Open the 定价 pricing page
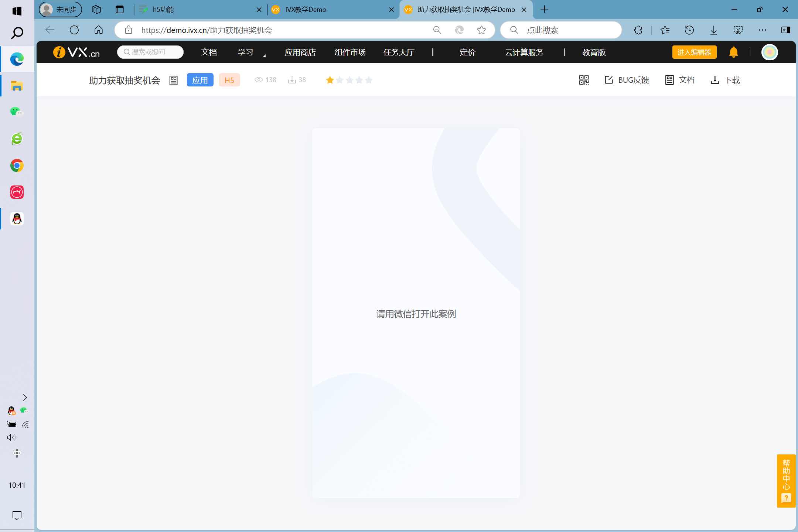Image resolution: width=798 pixels, height=532 pixels. coord(467,52)
